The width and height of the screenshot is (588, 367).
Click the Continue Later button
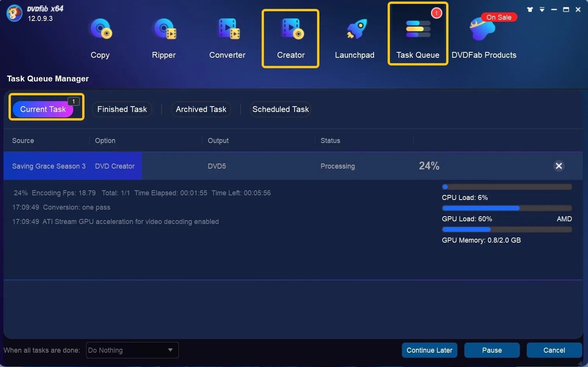pyautogui.click(x=429, y=350)
